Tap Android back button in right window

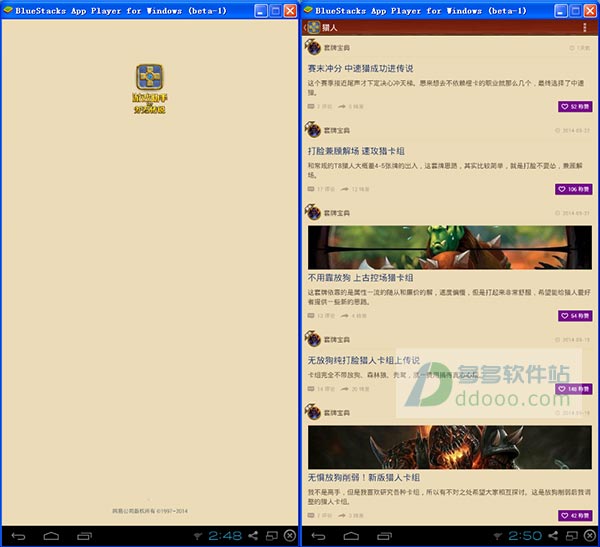tap(318, 536)
